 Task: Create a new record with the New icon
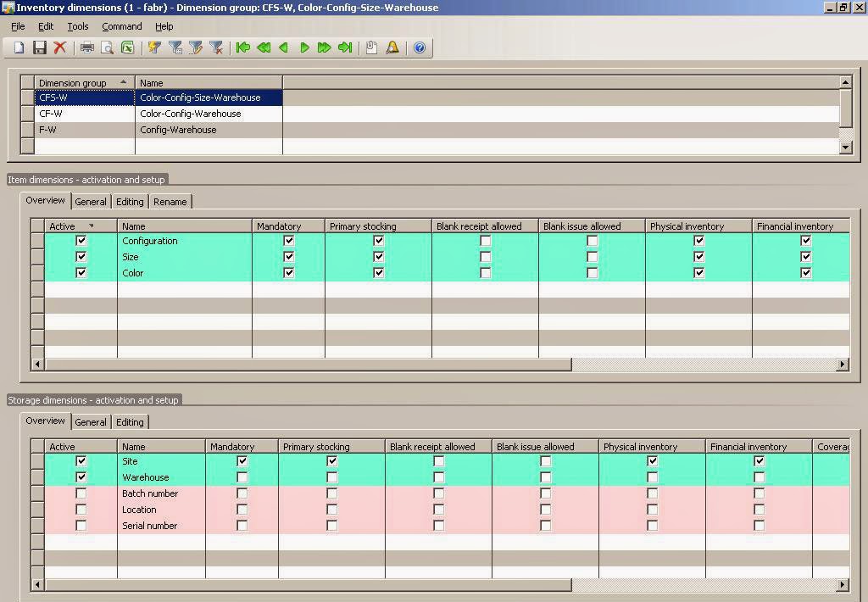click(x=19, y=47)
